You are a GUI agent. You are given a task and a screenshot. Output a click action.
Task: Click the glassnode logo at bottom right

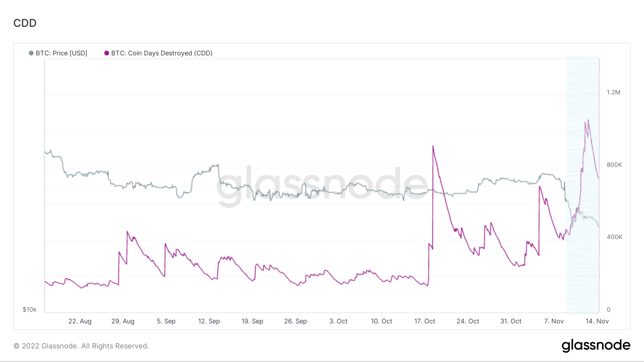[596, 346]
